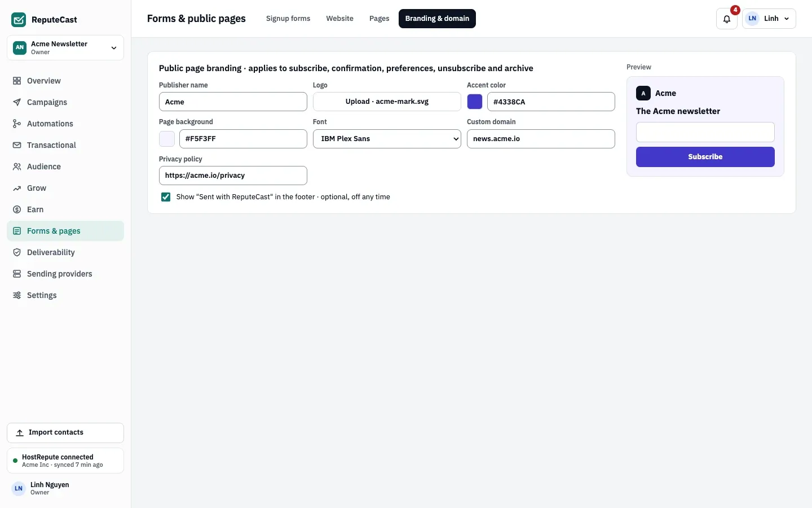
Task: Open Audience in the sidebar
Action: click(x=65, y=167)
